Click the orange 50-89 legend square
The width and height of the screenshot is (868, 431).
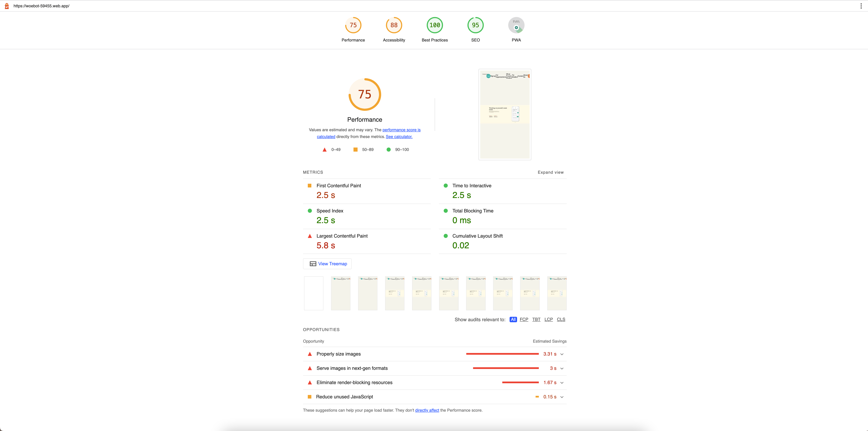click(x=356, y=149)
